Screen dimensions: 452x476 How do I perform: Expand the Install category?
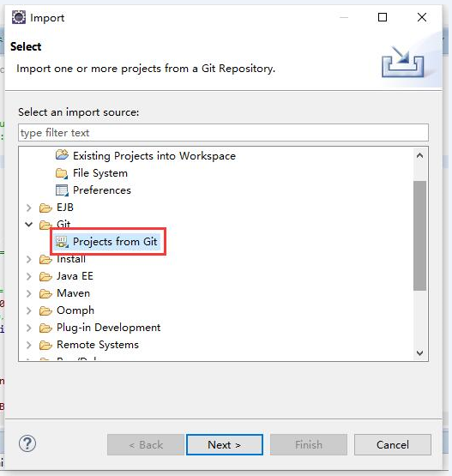tap(29, 259)
